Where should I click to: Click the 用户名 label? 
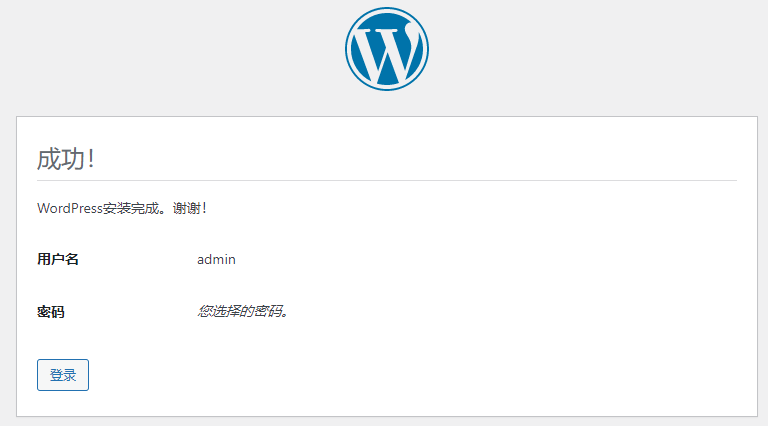click(x=58, y=259)
